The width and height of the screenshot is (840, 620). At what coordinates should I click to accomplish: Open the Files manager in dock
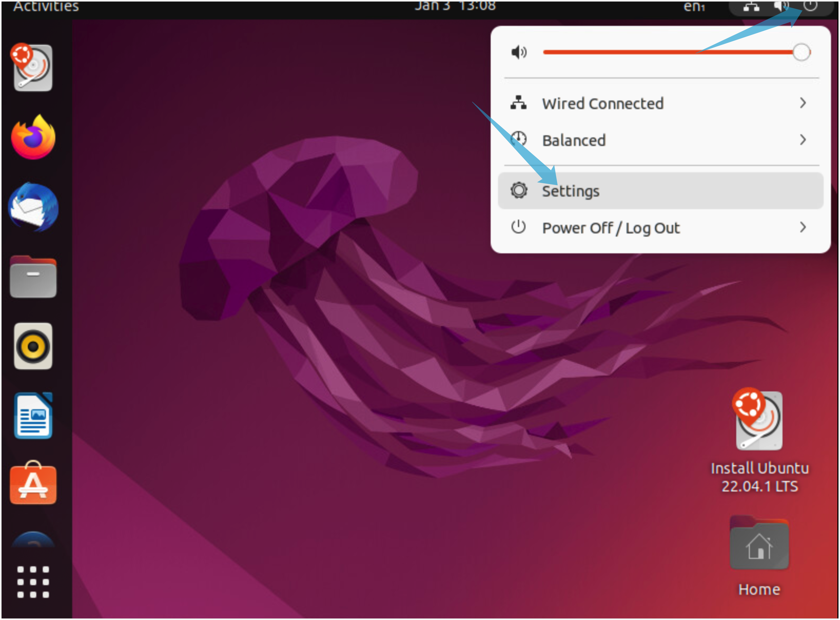click(x=33, y=277)
